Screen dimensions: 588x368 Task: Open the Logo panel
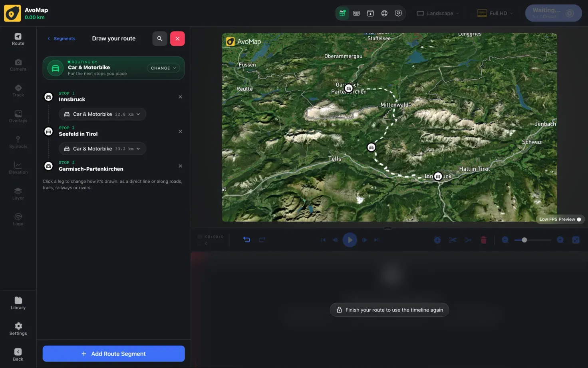[x=18, y=220]
